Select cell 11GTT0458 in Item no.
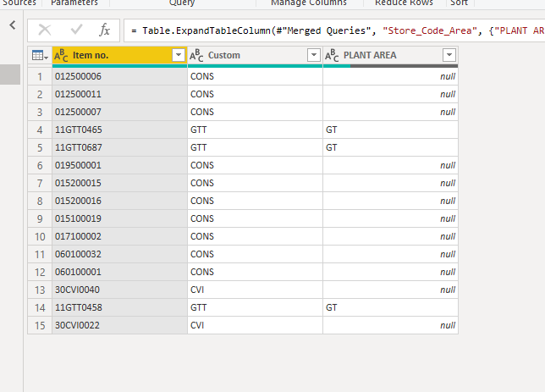This screenshot has width=545, height=392. (119, 307)
